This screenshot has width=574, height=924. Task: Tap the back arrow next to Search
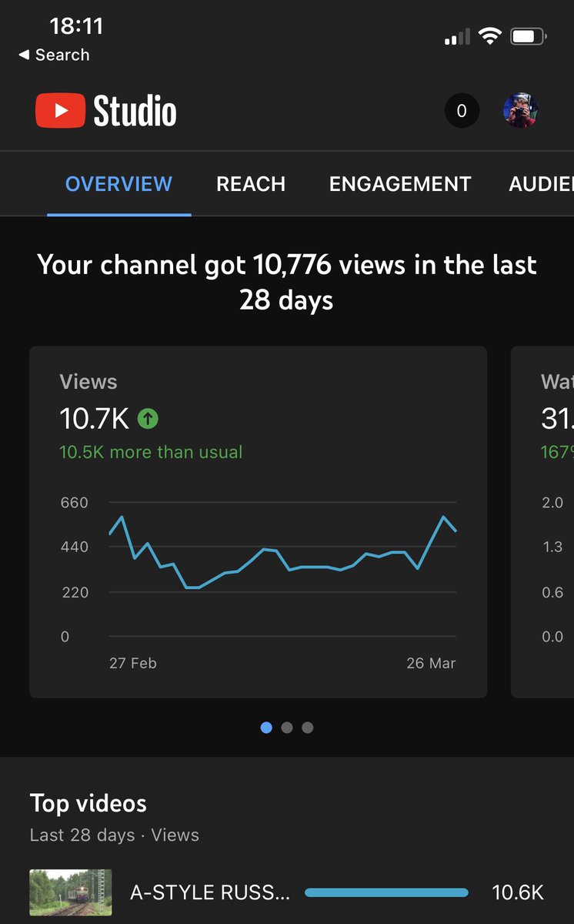coord(24,55)
